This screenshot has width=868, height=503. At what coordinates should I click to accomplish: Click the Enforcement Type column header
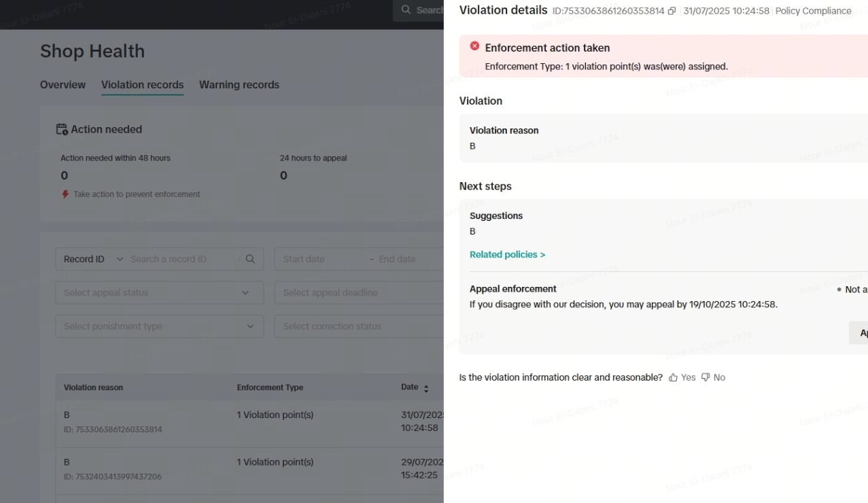(270, 387)
